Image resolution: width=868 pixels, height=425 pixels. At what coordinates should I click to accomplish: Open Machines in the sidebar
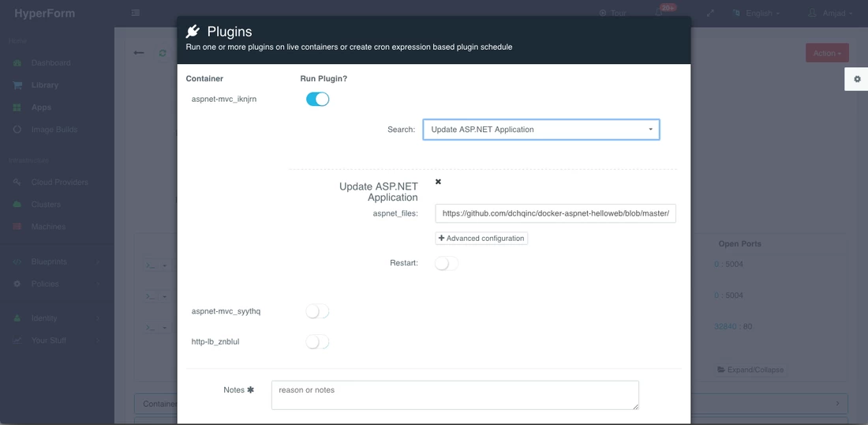pos(48,227)
